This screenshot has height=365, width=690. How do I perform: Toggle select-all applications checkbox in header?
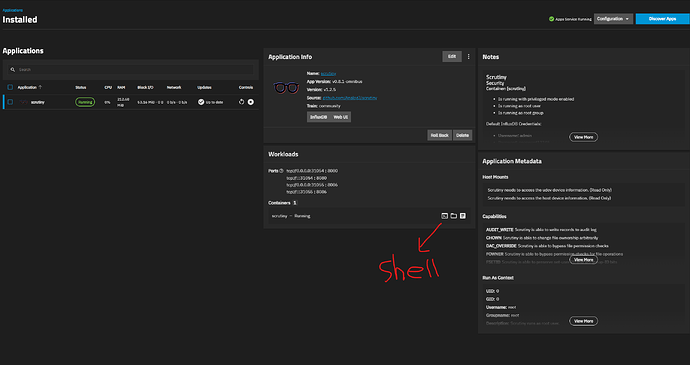tap(10, 87)
